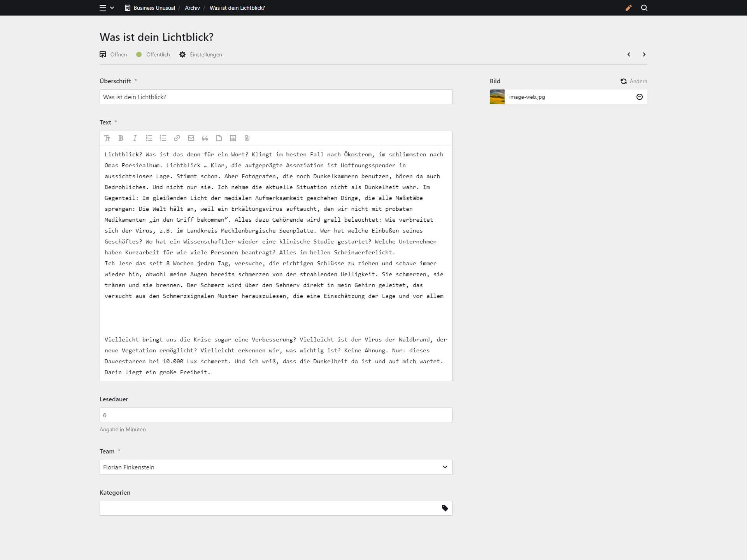Insert a page link with file icon
The height and width of the screenshot is (560, 747).
point(219,138)
